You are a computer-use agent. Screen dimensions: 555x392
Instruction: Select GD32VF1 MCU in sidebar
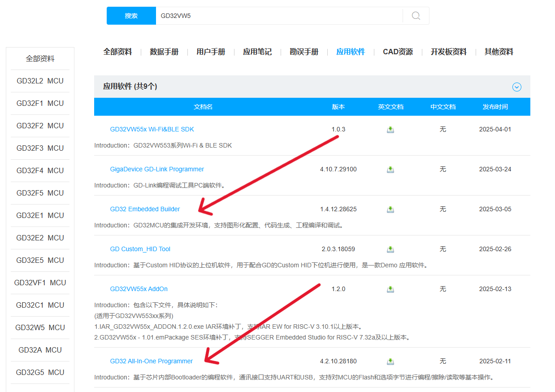pyautogui.click(x=40, y=283)
